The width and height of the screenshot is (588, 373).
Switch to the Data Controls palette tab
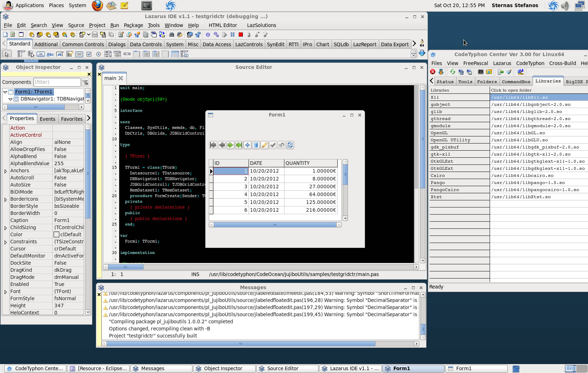[x=146, y=44]
